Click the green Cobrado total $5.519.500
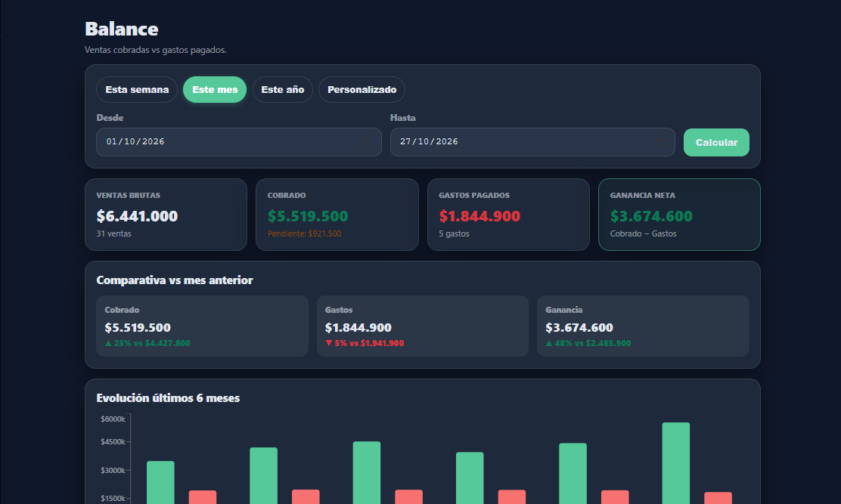 tap(308, 216)
